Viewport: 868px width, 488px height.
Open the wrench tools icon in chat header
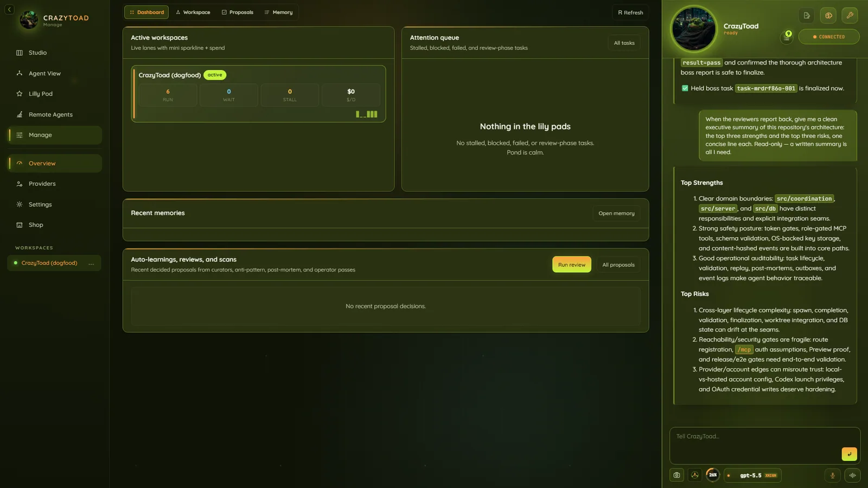pos(850,15)
